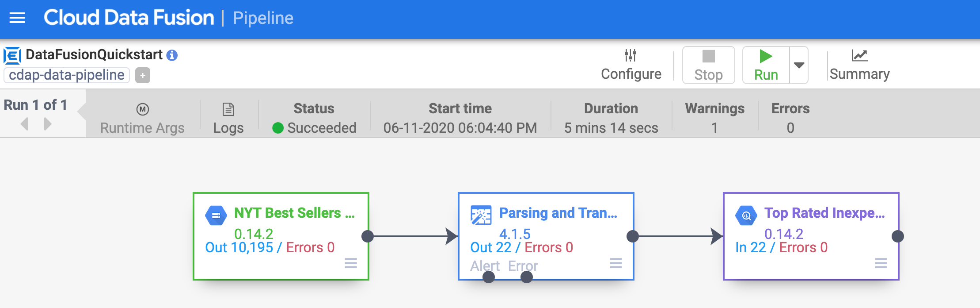The height and width of the screenshot is (308, 980).
Task: Open the Parsing and Transform node menu
Action: [616, 263]
